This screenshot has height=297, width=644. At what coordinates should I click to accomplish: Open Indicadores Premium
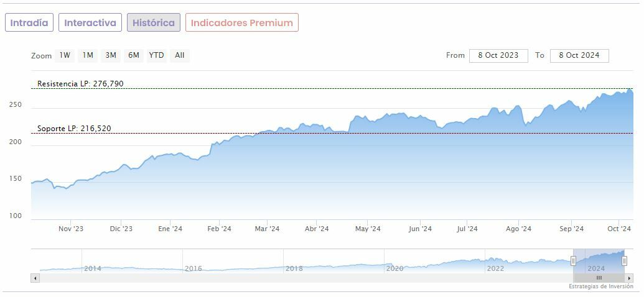(241, 23)
